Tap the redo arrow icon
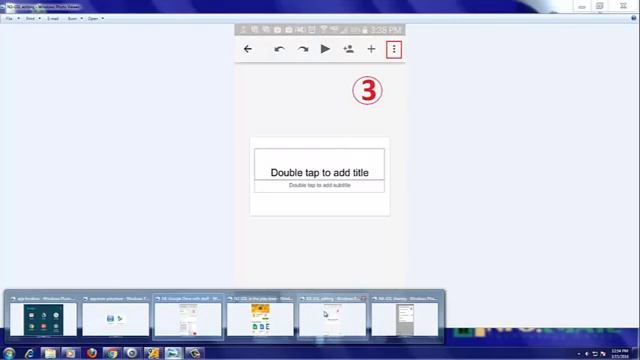 (x=303, y=49)
